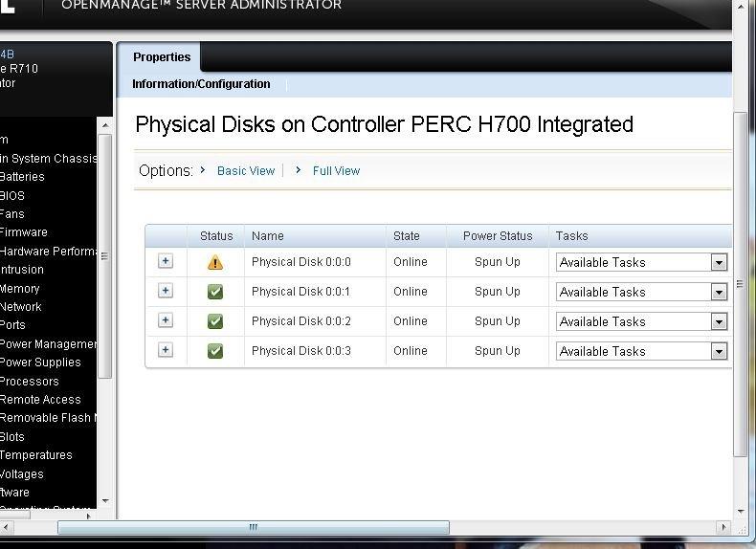Open Hardware Performance in the tree
This screenshot has width=756, height=549.
[48, 252]
